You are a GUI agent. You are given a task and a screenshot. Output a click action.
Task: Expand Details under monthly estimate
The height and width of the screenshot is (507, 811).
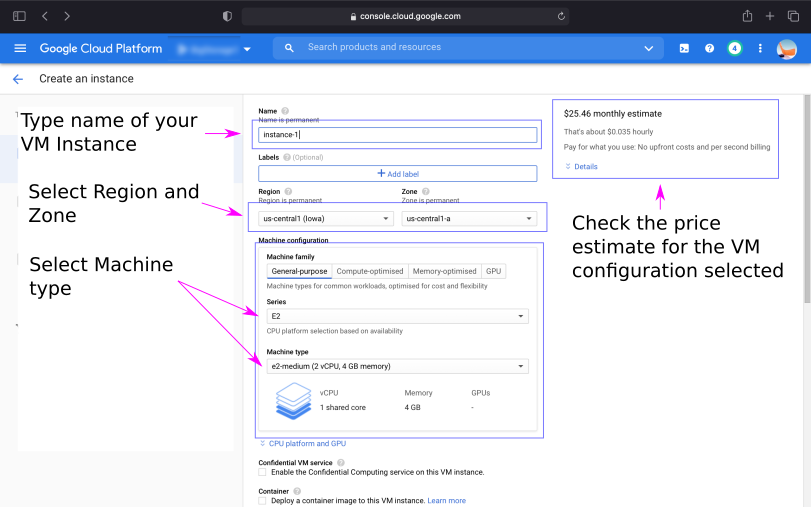(585, 167)
